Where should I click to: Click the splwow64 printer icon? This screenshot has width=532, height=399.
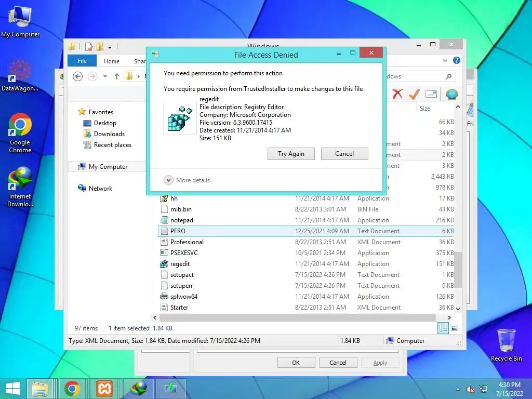click(164, 296)
